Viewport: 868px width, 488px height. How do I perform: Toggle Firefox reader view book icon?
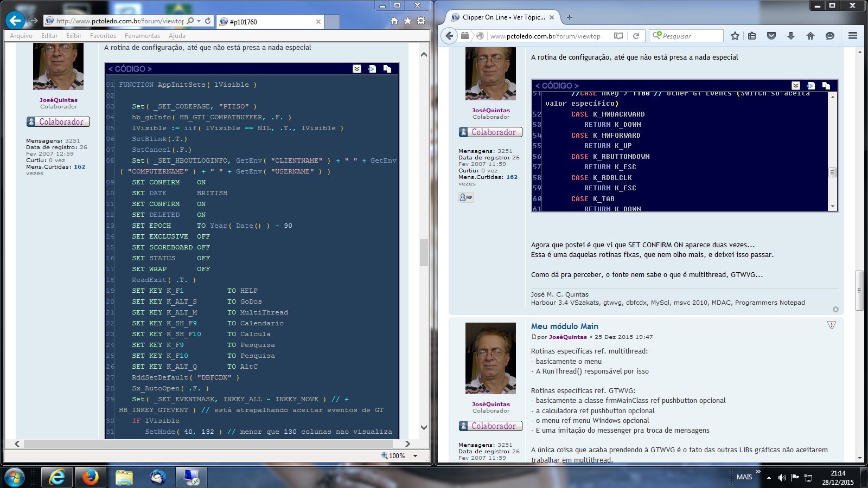618,36
